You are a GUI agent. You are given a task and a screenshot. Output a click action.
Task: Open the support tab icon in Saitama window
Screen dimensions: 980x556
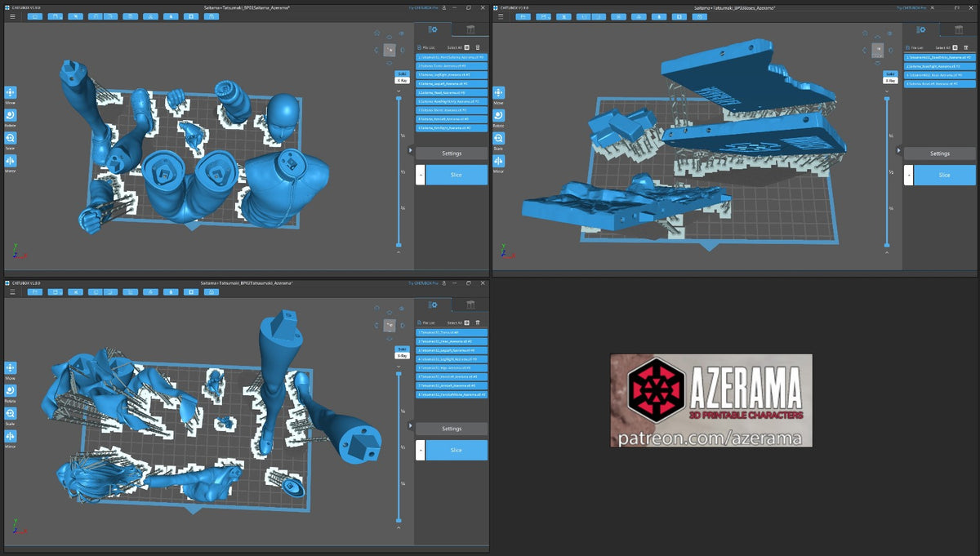471,29
